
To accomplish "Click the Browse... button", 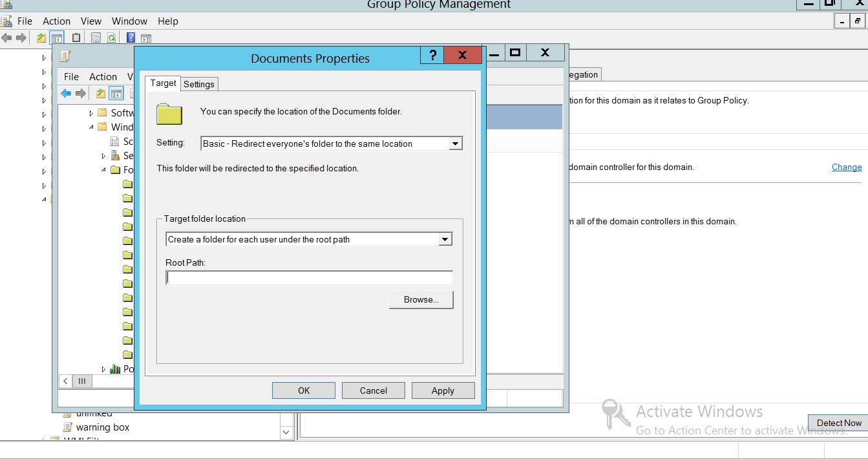I will click(421, 300).
